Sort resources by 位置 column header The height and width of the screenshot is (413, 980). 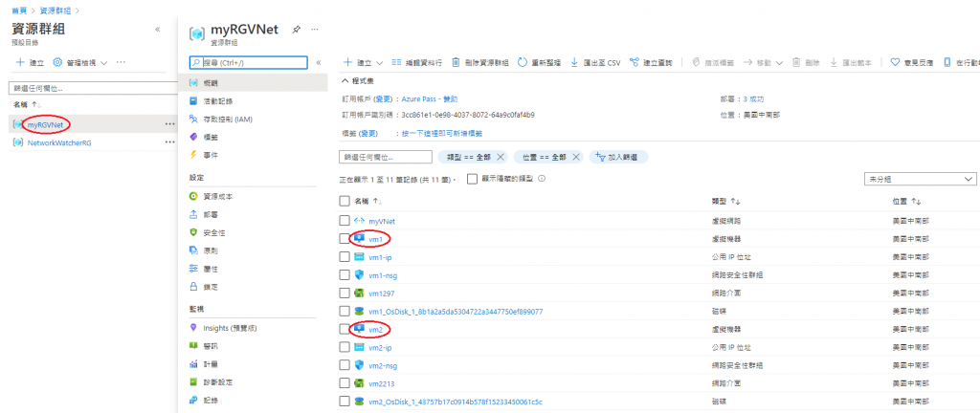[906, 202]
